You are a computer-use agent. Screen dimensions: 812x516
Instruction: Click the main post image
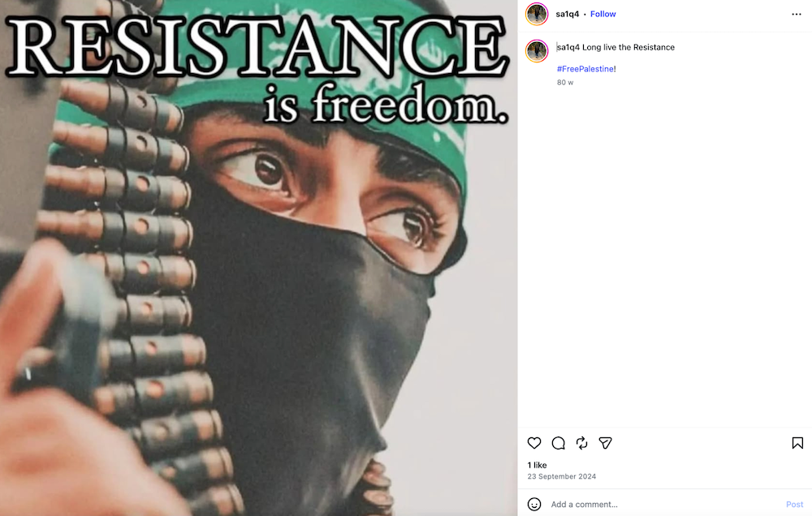pyautogui.click(x=258, y=258)
